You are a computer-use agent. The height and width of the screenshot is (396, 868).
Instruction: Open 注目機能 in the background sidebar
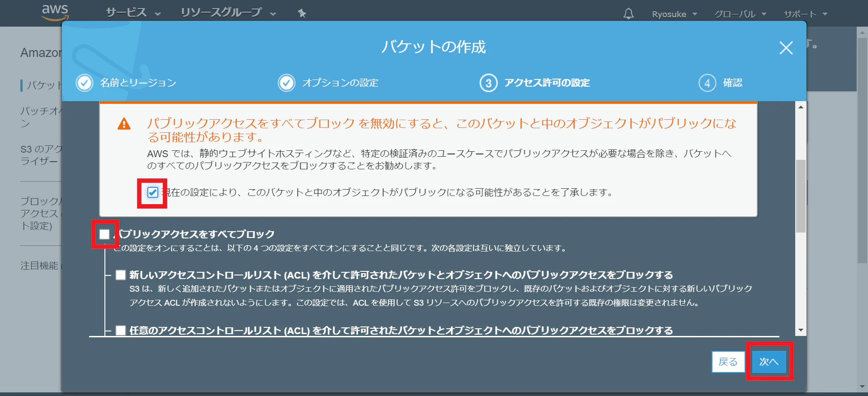41,266
